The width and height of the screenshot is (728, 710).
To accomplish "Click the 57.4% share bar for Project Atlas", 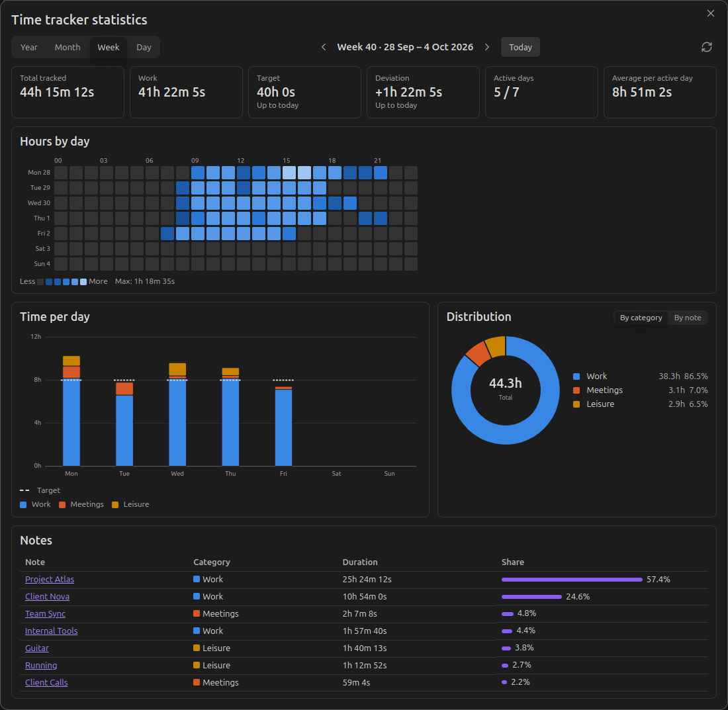I will tap(572, 580).
